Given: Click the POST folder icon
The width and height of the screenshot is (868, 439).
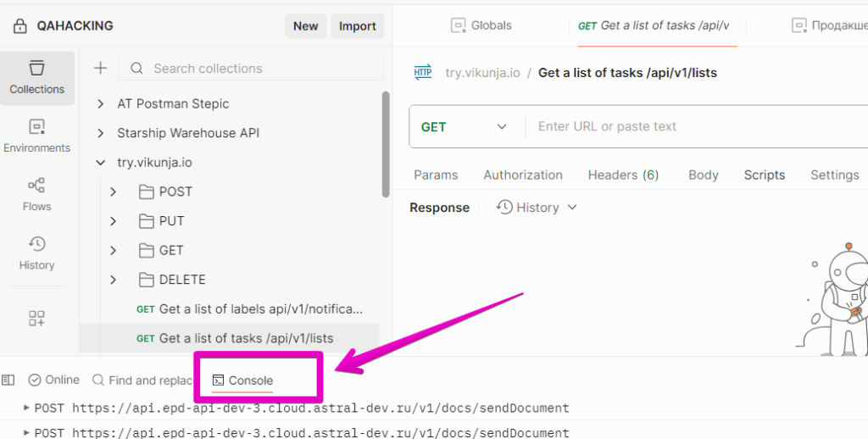Looking at the screenshot, I should (x=146, y=192).
